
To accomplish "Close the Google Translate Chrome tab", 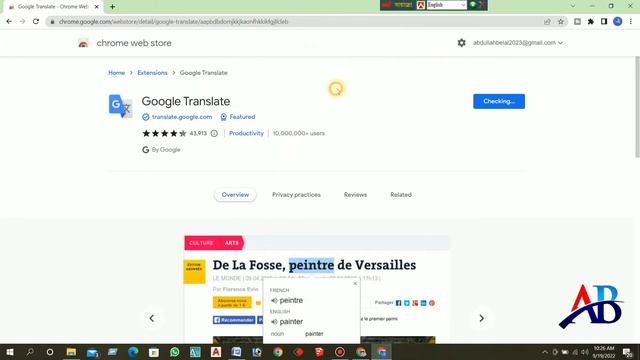I will click(x=97, y=7).
